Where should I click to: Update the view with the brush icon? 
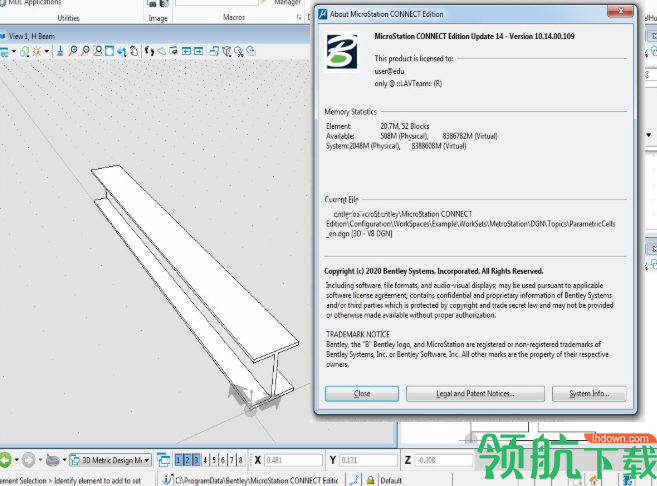click(60, 51)
